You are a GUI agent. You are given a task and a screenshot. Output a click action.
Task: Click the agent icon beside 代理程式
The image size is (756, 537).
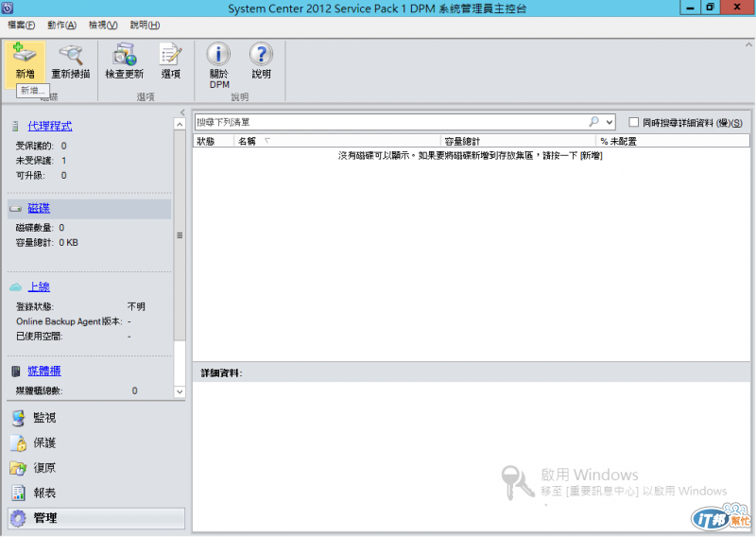[x=15, y=127]
